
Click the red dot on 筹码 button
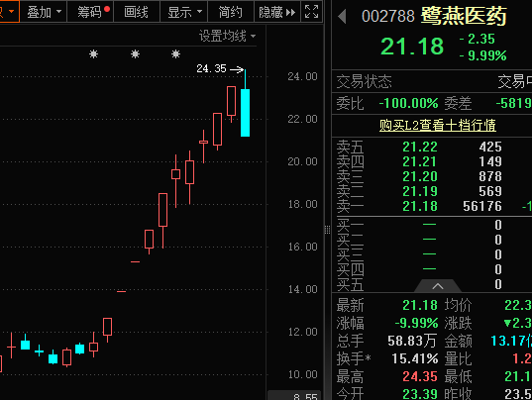pyautogui.click(x=107, y=9)
